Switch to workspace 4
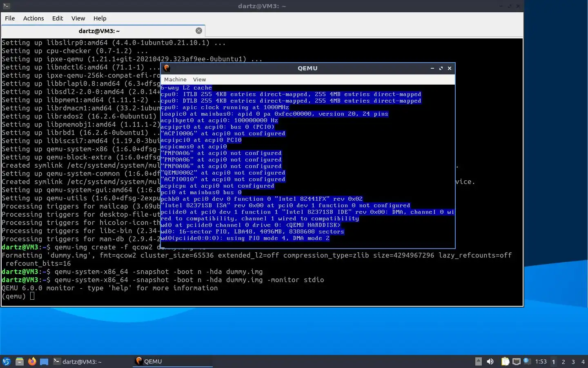Viewport: 588px width, 368px height. [583, 362]
